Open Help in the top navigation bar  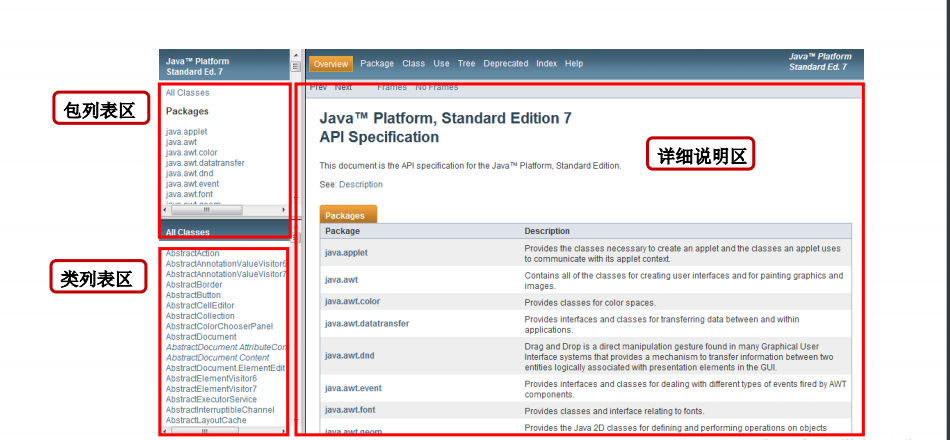tap(574, 64)
